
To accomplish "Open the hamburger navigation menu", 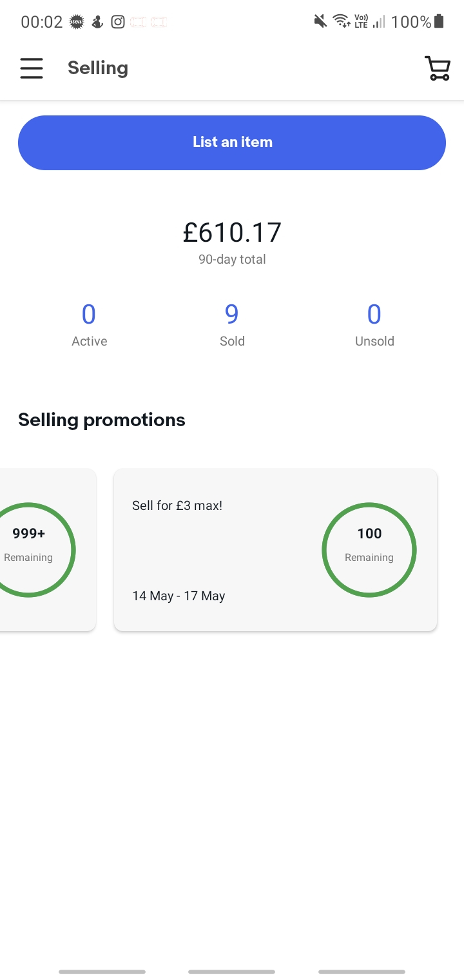I will tap(31, 68).
